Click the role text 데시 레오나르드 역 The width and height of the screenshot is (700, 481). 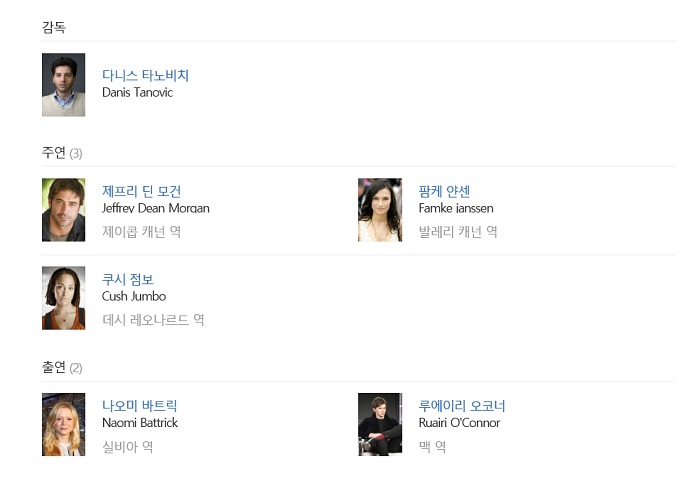click(153, 319)
